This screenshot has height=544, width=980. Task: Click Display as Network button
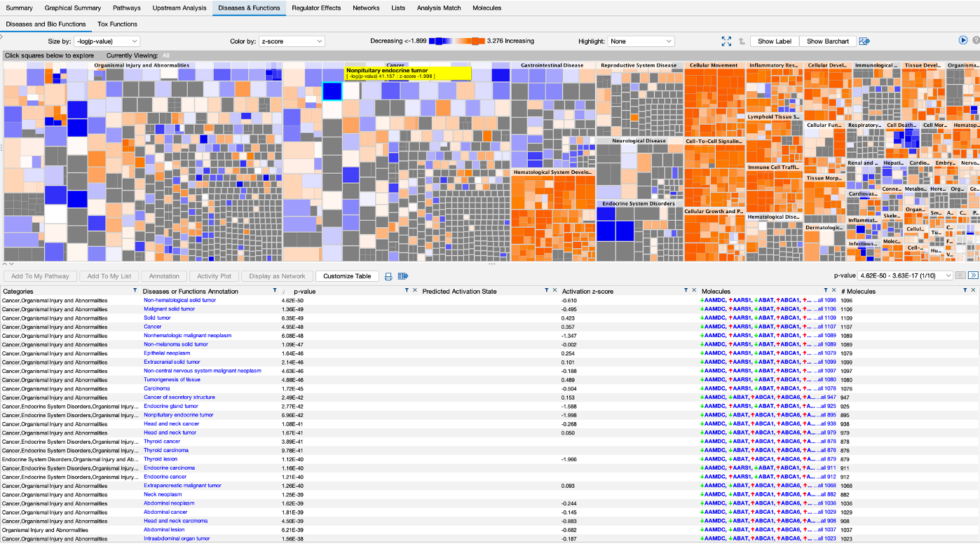(x=277, y=276)
